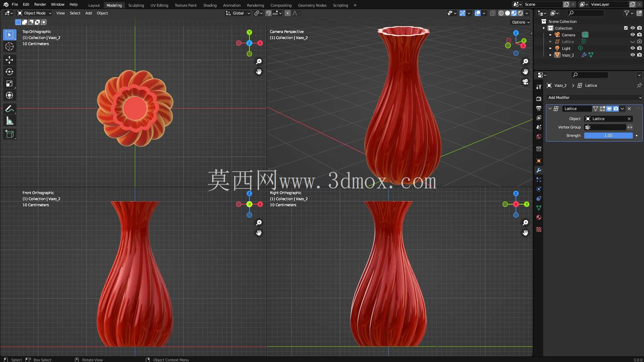Pin the properties editor context

click(x=639, y=85)
